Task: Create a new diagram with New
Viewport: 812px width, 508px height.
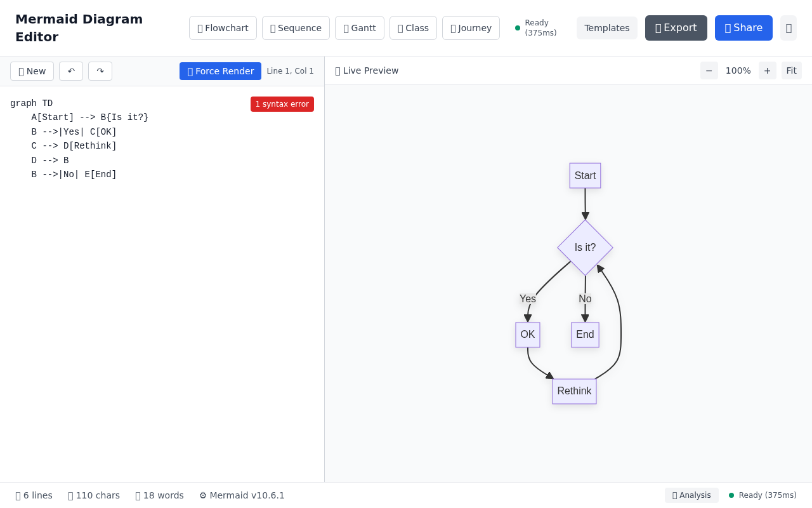Action: tap(32, 71)
